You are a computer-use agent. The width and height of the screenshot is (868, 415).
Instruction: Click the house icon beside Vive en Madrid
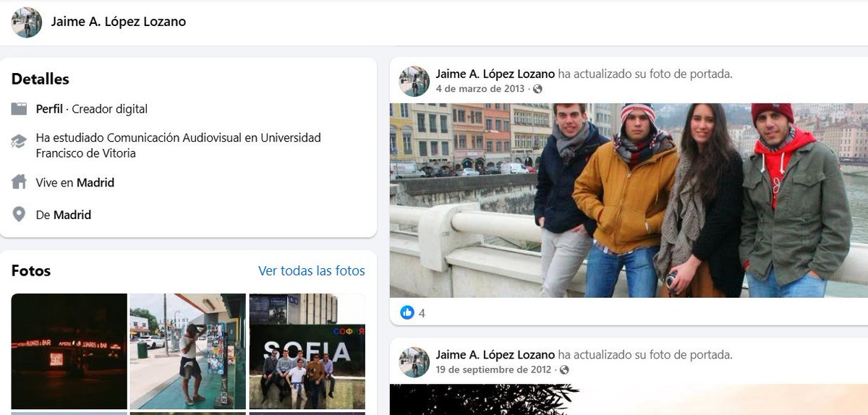tap(19, 182)
